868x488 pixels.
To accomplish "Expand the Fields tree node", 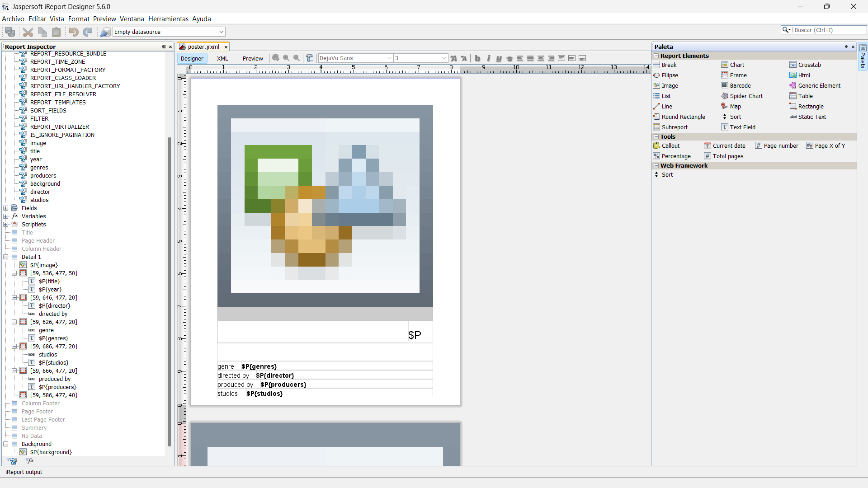I will click(6, 208).
